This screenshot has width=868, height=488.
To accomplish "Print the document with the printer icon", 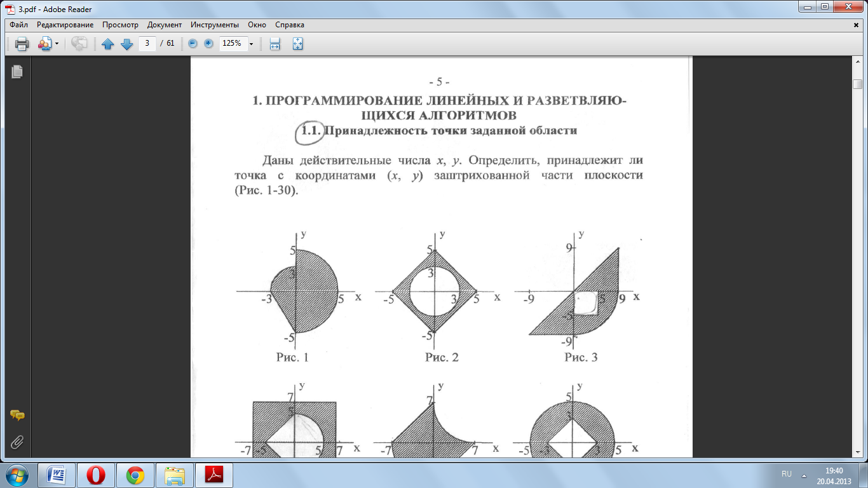I will point(22,44).
